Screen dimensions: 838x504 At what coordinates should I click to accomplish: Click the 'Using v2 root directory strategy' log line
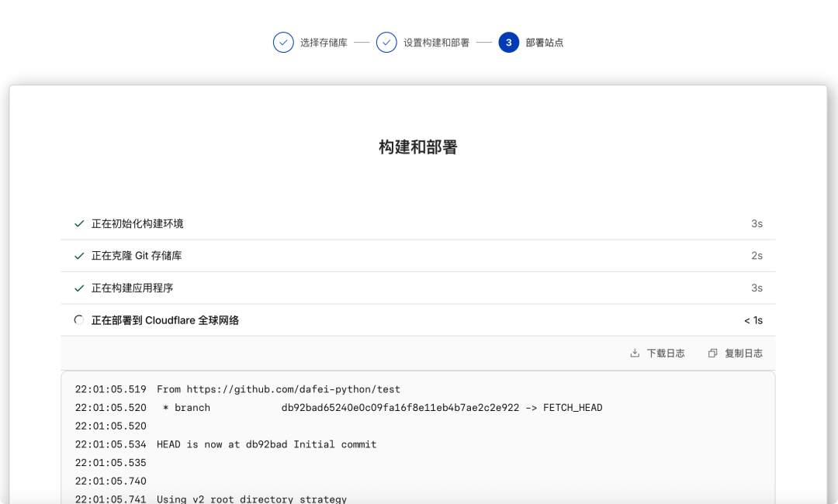point(251,499)
